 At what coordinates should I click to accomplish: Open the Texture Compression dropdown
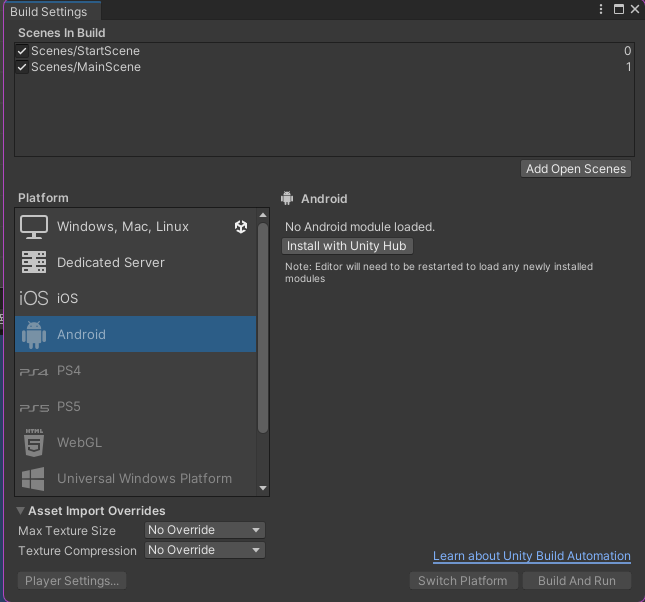click(204, 550)
